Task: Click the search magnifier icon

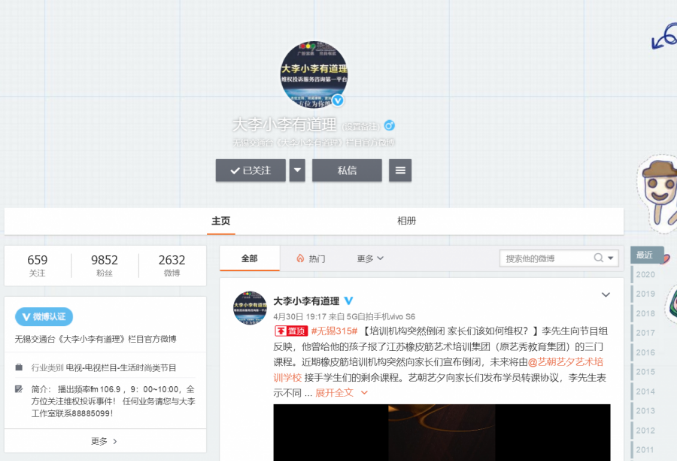Action: point(600,258)
